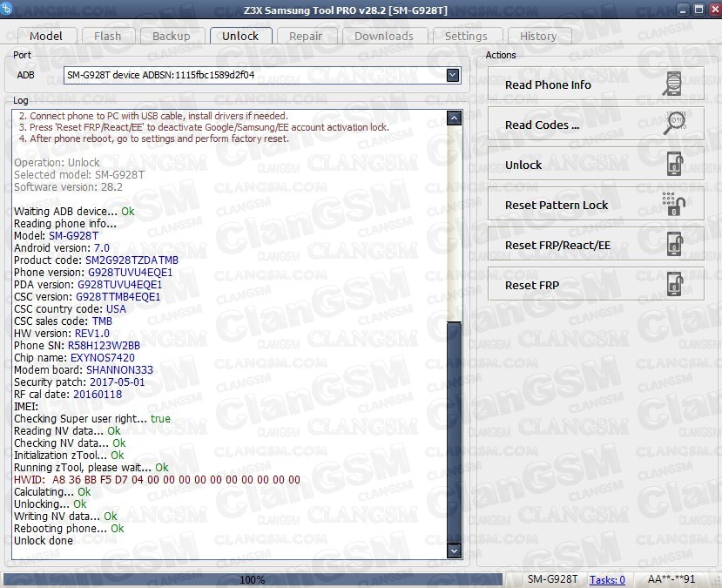Click CSC version G928TTMB4EQE1
Image resolution: width=722 pixels, height=588 pixels.
point(118,296)
